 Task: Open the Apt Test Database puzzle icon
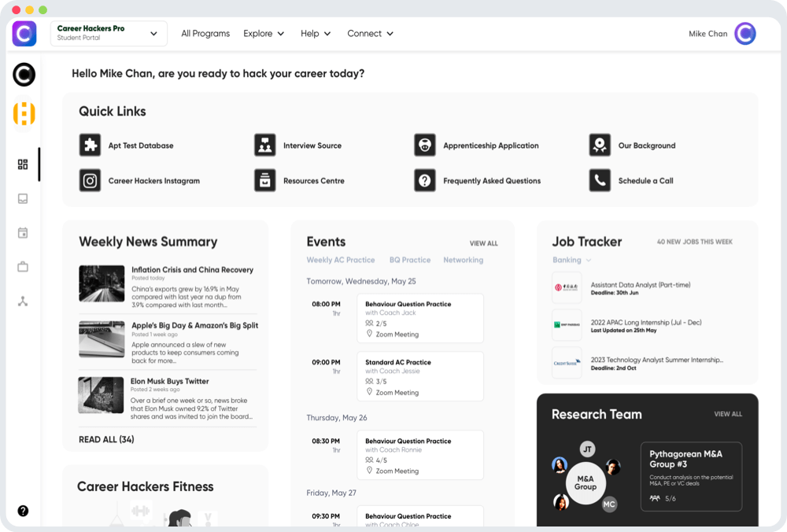click(91, 146)
